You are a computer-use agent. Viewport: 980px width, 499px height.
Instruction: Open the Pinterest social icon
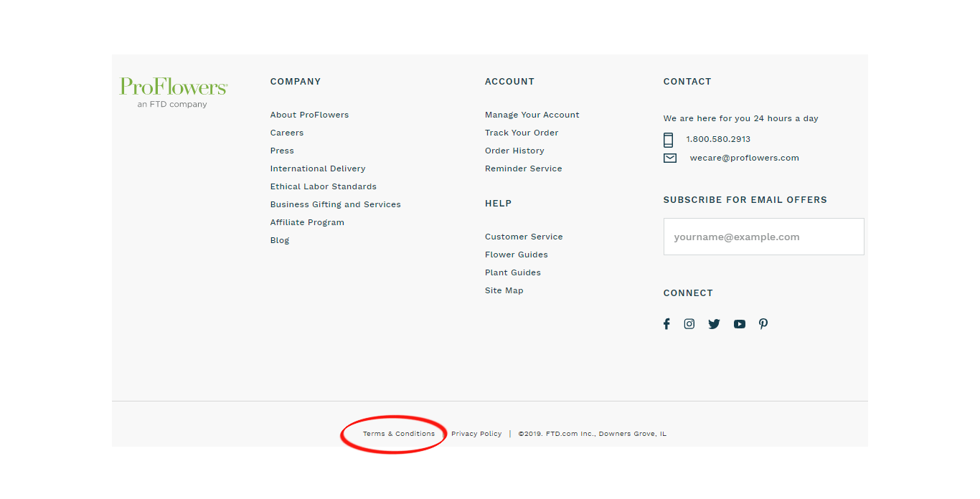763,324
